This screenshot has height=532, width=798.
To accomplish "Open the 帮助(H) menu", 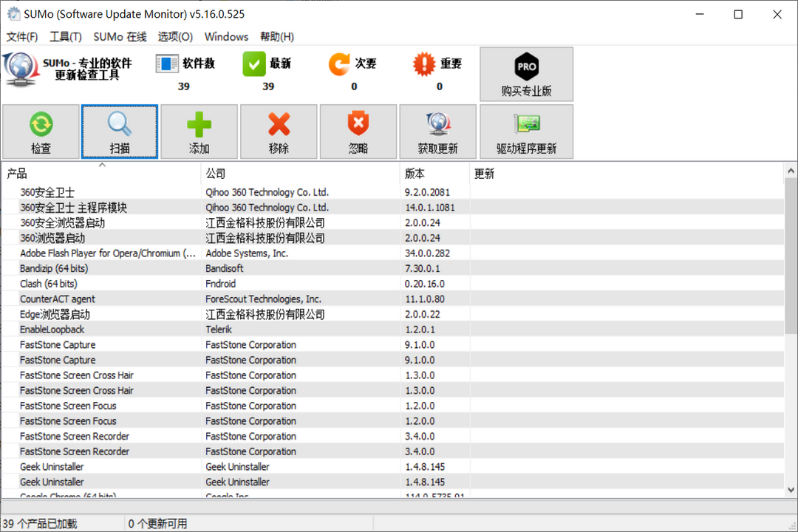I will tap(276, 37).
